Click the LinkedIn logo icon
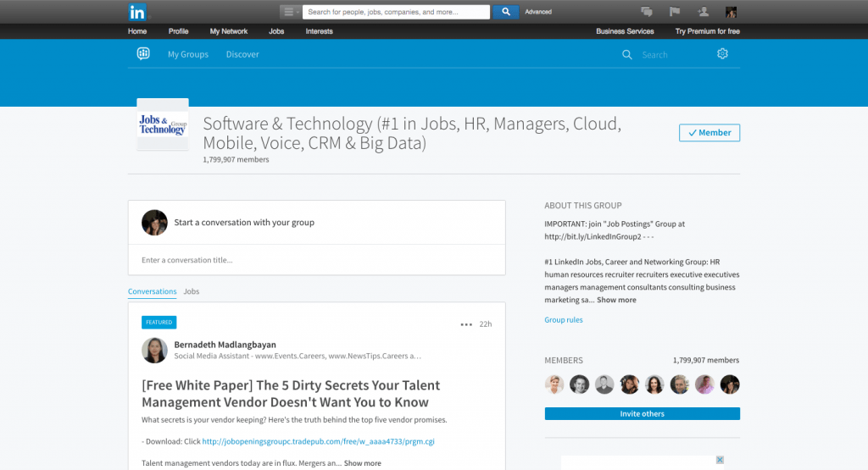This screenshot has height=470, width=868. point(137,12)
